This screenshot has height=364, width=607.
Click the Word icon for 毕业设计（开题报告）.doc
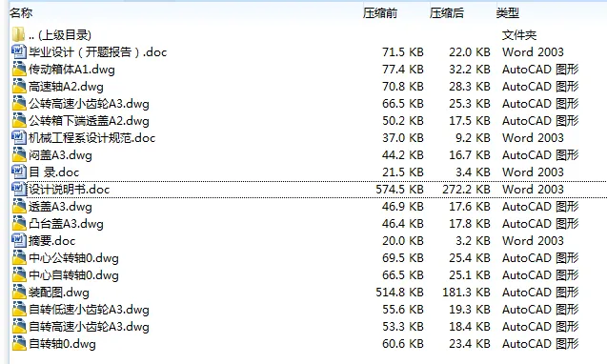19,51
